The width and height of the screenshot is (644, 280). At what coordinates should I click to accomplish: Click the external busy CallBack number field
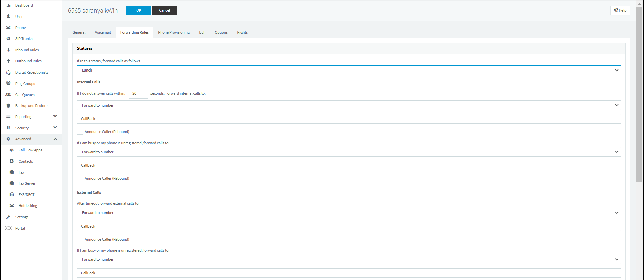coord(349,273)
